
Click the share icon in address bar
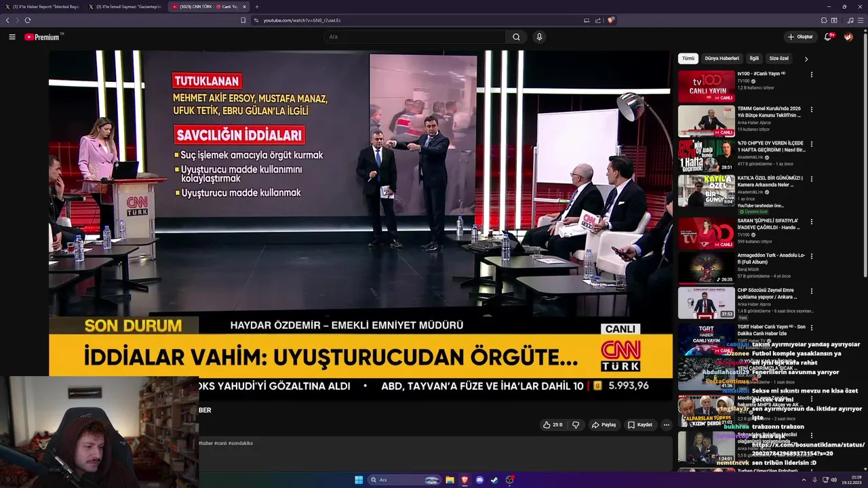tap(598, 20)
